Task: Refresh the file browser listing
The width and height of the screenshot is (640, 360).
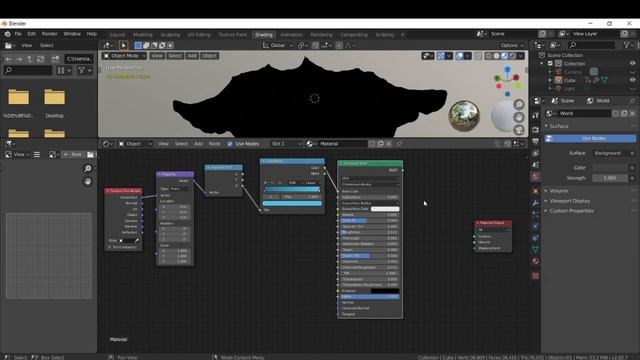Action: point(40,59)
